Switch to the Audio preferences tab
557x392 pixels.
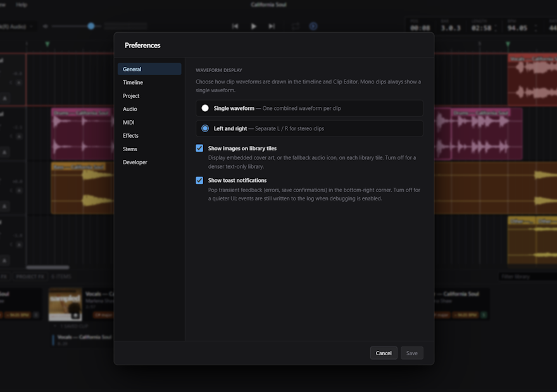(149, 109)
